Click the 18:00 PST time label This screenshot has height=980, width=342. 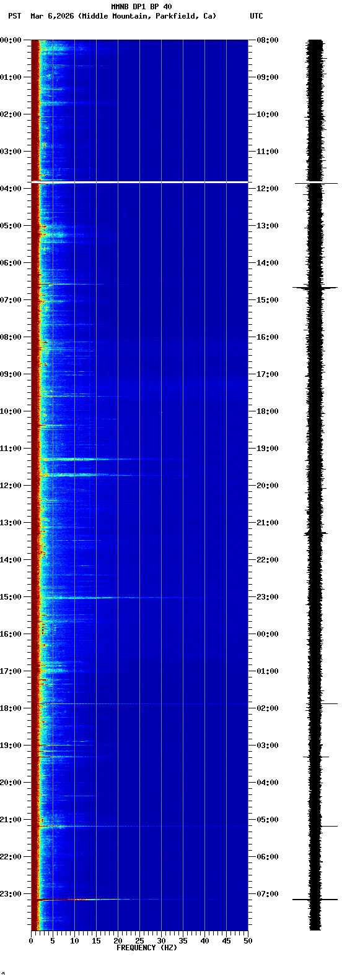point(11,708)
